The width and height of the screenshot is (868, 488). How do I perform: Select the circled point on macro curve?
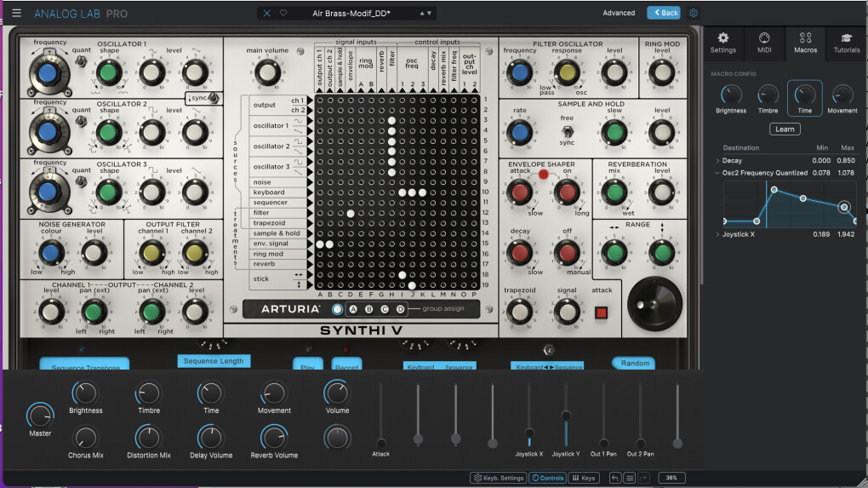843,207
